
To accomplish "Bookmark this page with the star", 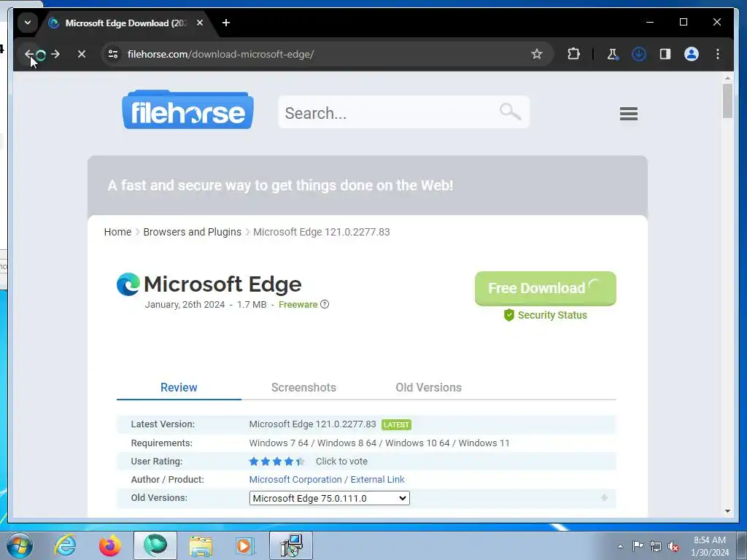I will point(537,54).
